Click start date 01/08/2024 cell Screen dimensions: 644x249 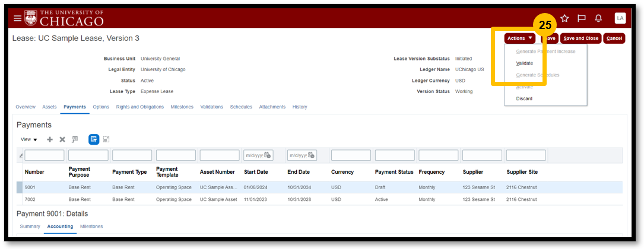click(x=256, y=187)
